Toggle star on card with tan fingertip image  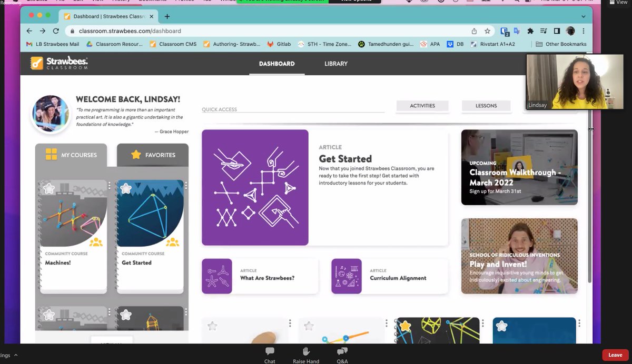pyautogui.click(x=212, y=326)
